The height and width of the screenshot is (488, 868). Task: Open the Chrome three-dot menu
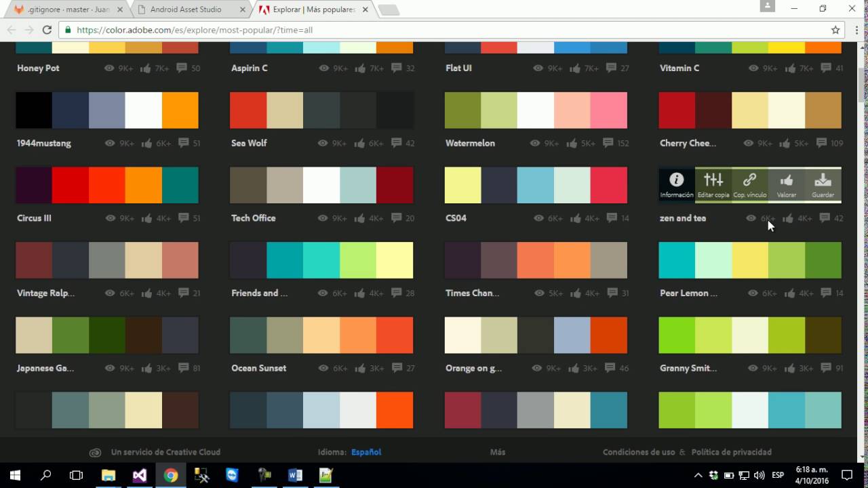[x=856, y=30]
